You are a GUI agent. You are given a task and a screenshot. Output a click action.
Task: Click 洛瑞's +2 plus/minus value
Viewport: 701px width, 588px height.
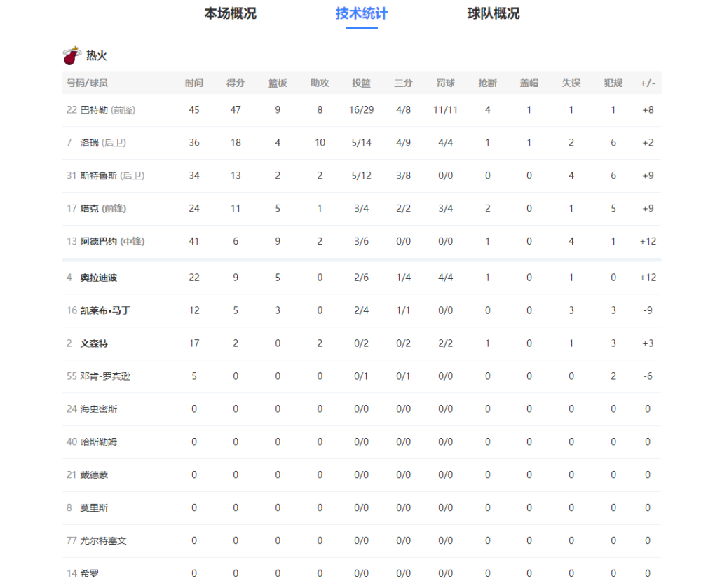[648, 143]
